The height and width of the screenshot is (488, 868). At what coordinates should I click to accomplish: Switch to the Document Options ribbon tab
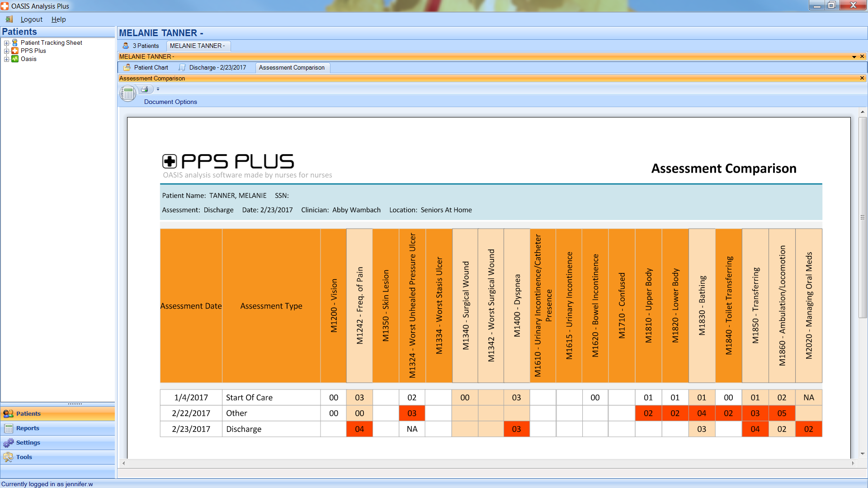tap(170, 102)
